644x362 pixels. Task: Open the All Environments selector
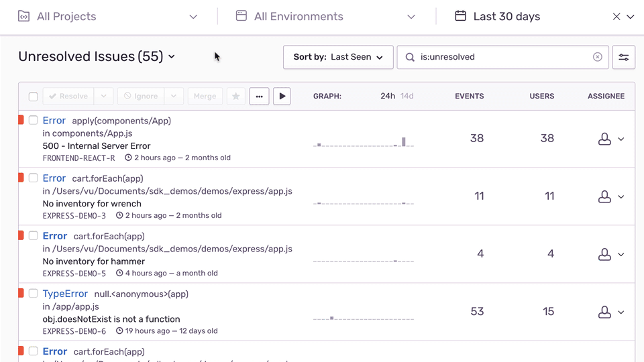pyautogui.click(x=325, y=17)
